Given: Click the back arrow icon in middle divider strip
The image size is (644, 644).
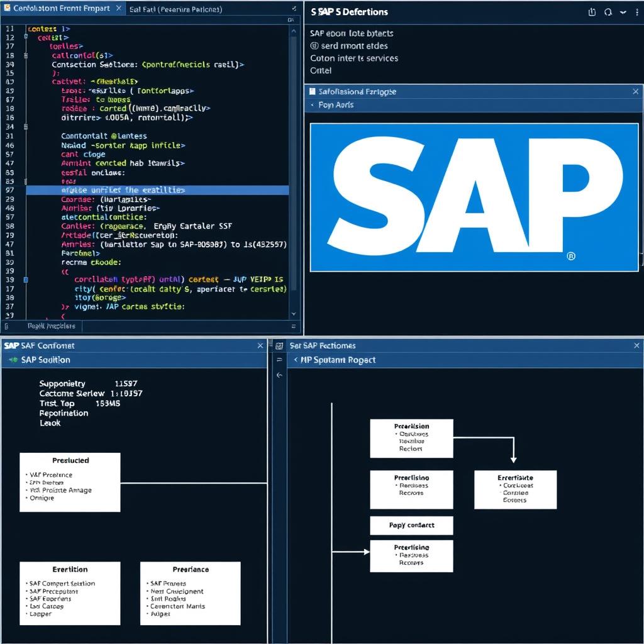Looking at the screenshot, I should [279, 375].
